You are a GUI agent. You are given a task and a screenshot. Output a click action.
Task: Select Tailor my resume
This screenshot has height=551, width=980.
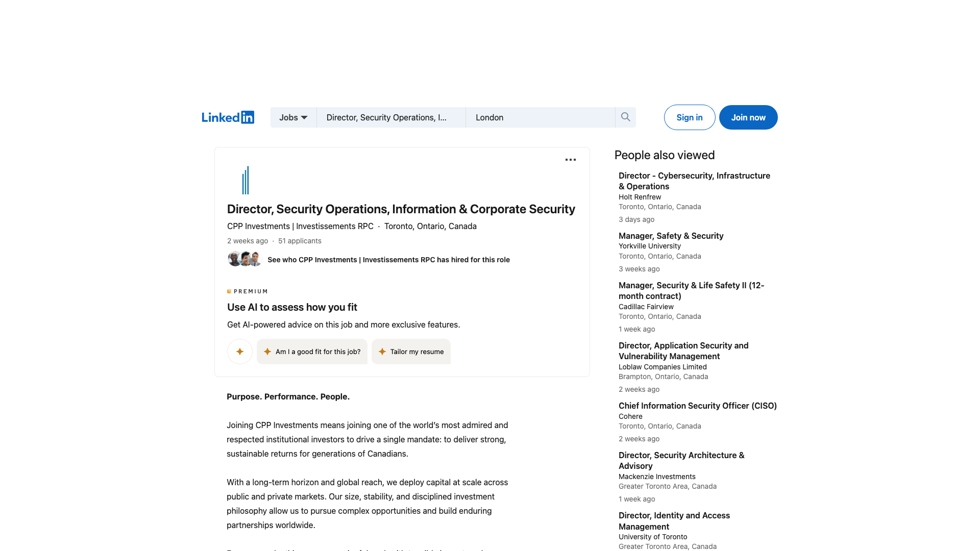pyautogui.click(x=411, y=352)
